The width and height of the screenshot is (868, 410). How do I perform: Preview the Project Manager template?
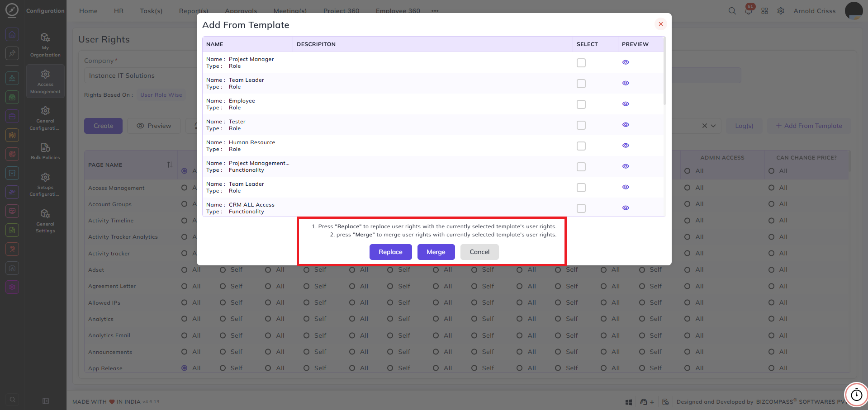(x=626, y=62)
